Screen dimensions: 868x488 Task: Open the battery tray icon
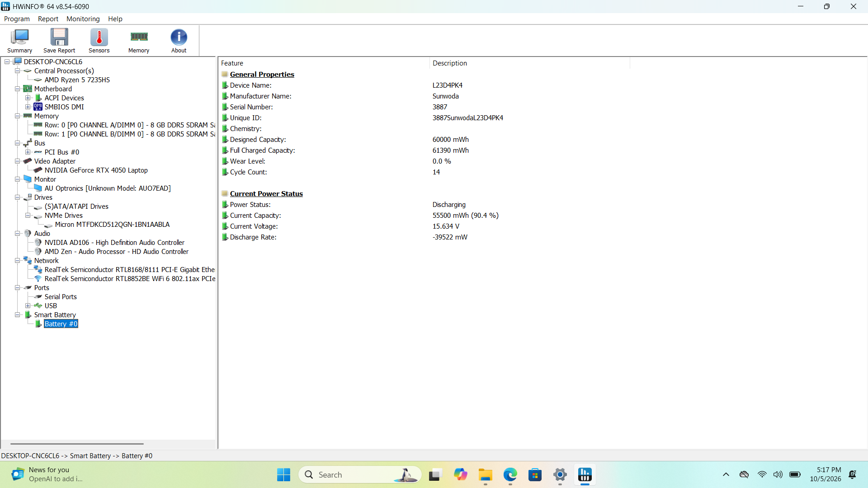coord(795,474)
